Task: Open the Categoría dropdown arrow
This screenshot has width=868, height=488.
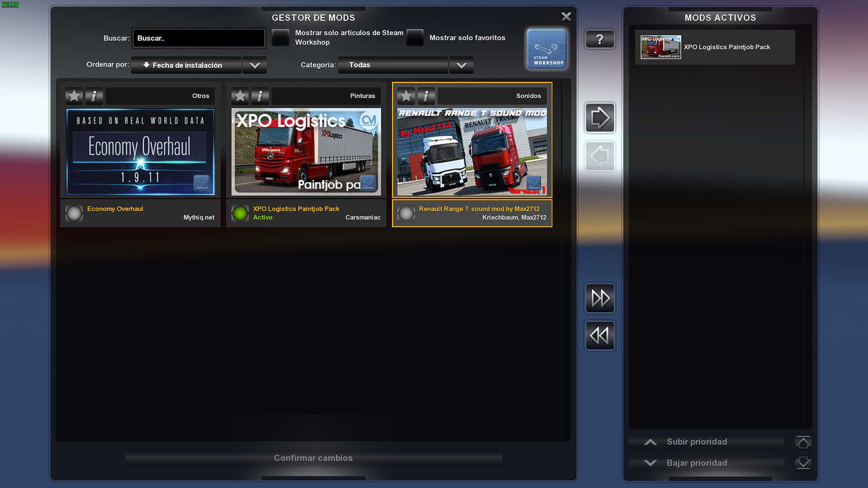Action: point(461,65)
